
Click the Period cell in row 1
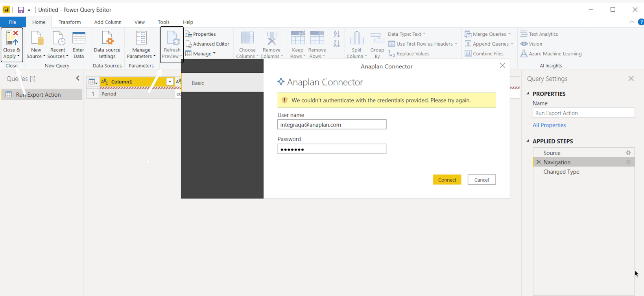pos(137,94)
